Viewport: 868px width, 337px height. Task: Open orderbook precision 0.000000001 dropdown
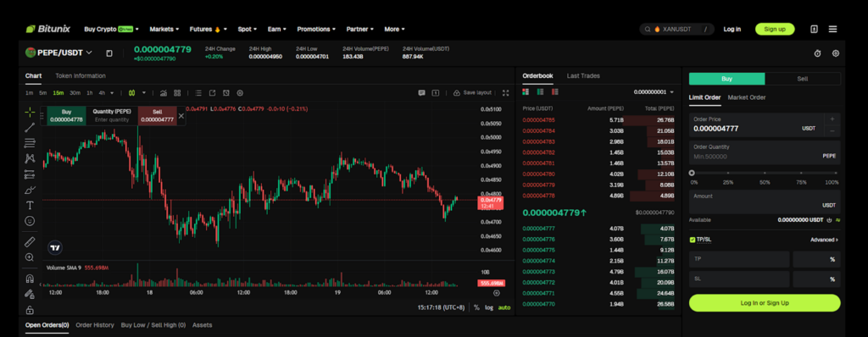point(654,91)
